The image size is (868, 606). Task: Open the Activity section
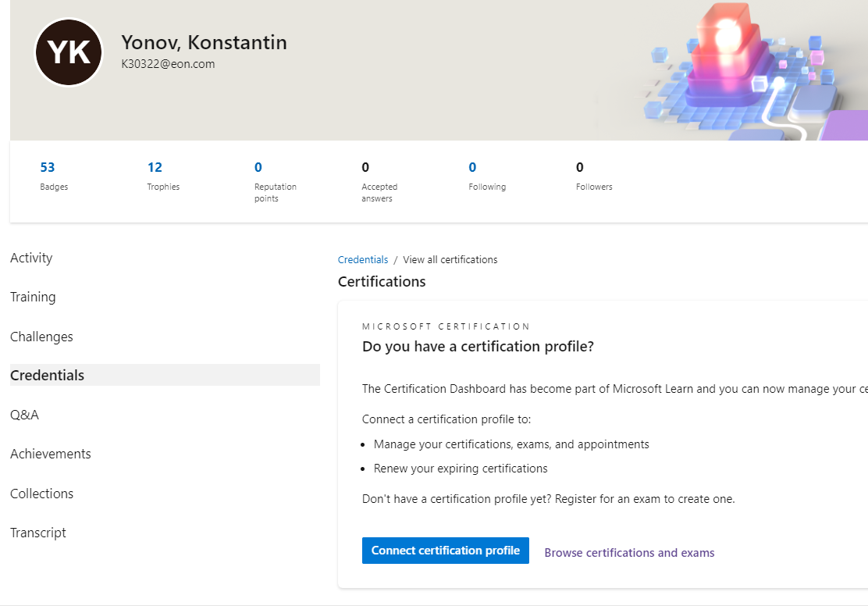(31, 258)
